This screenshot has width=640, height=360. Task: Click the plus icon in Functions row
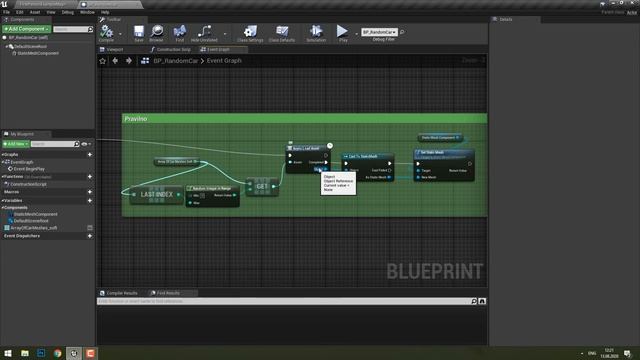click(90, 177)
